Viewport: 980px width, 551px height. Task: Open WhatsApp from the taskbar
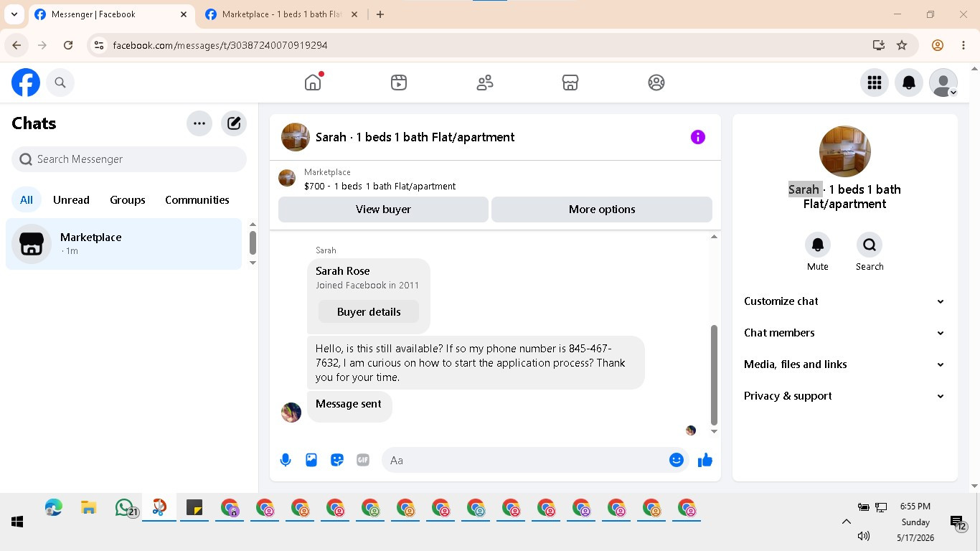pos(124,508)
